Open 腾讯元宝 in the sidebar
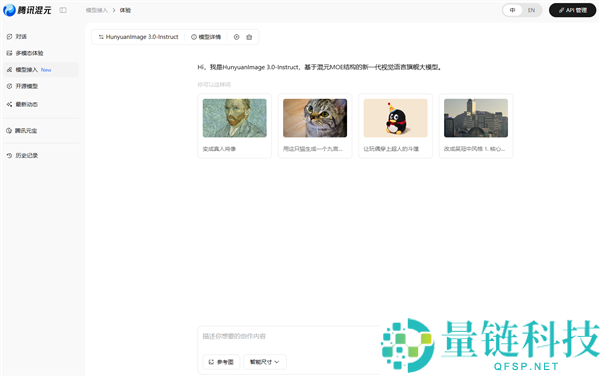This screenshot has width=600, height=377. pyautogui.click(x=41, y=131)
